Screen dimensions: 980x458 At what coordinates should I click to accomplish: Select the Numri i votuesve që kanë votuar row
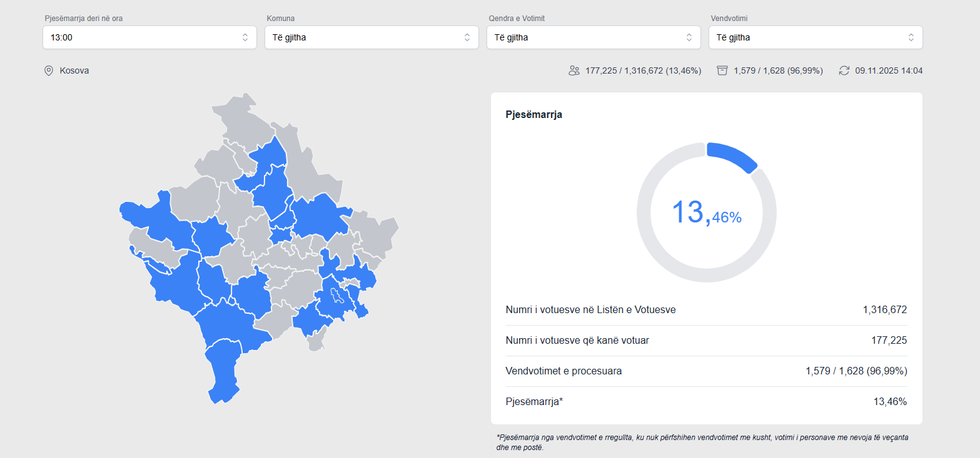[x=706, y=341]
